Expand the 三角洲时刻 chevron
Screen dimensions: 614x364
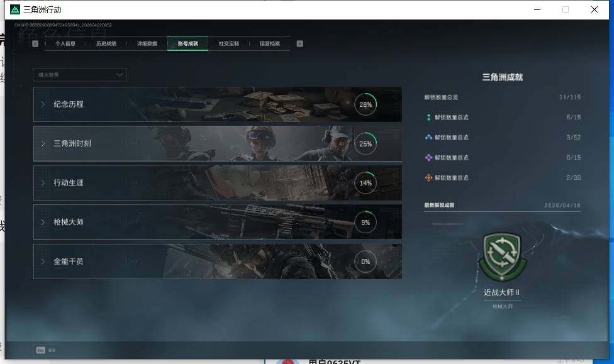click(43, 143)
